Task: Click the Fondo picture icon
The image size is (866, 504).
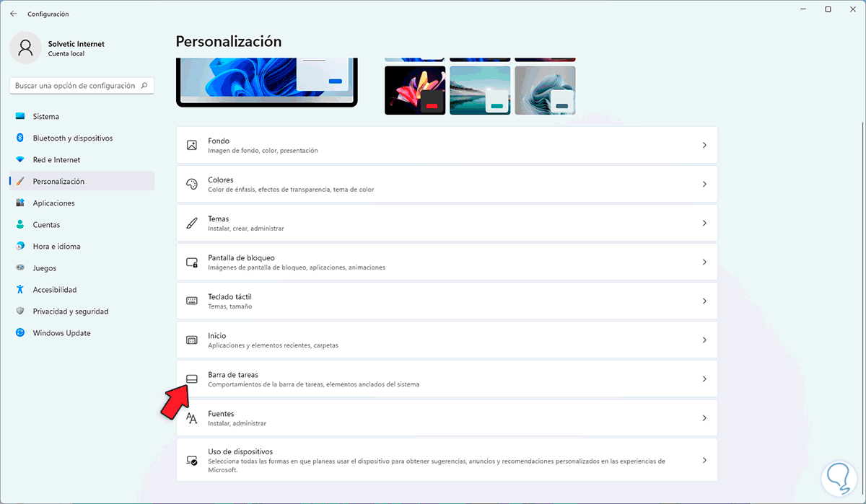Action: [192, 145]
